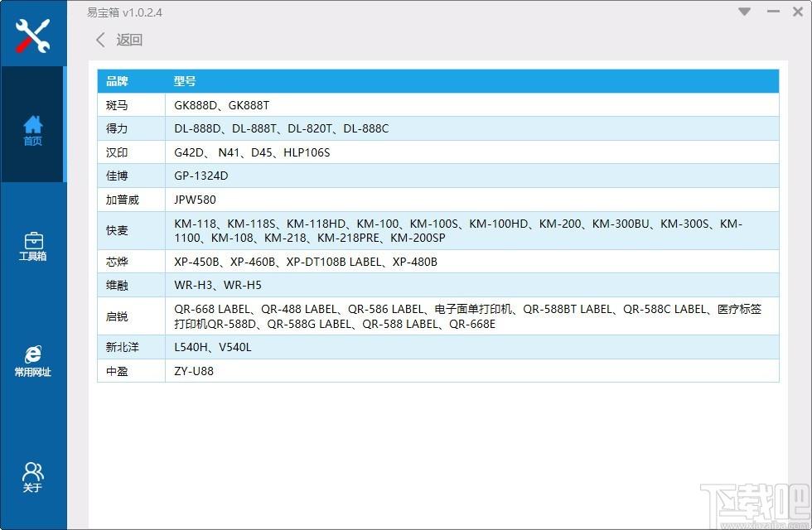Select the 品牌 column header

[132, 81]
